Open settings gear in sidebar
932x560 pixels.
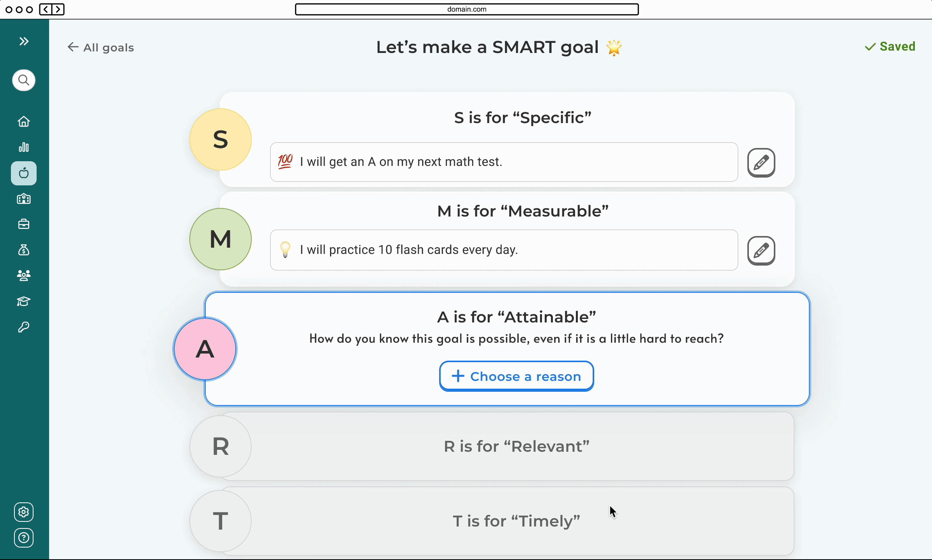[24, 512]
